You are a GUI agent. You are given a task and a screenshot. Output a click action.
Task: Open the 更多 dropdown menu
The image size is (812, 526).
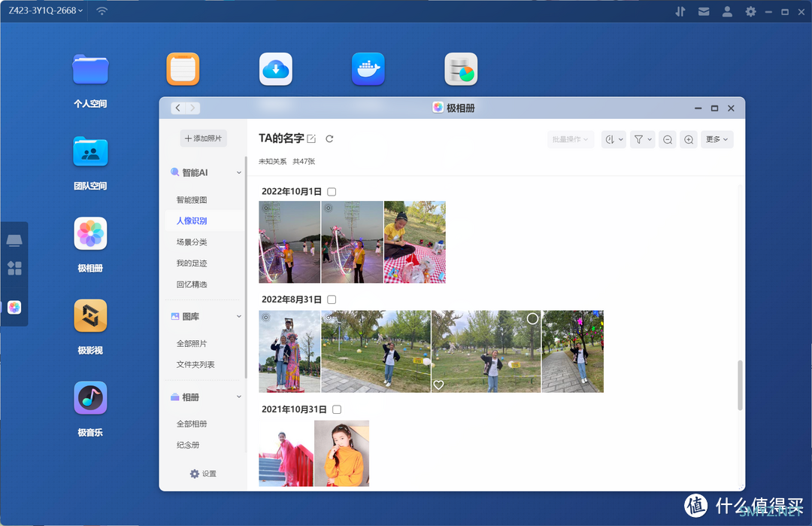(x=717, y=139)
